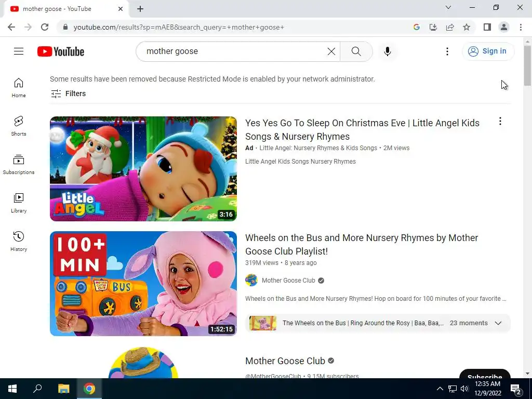
Task: Click the Chrome forward arrow
Action: click(28, 27)
